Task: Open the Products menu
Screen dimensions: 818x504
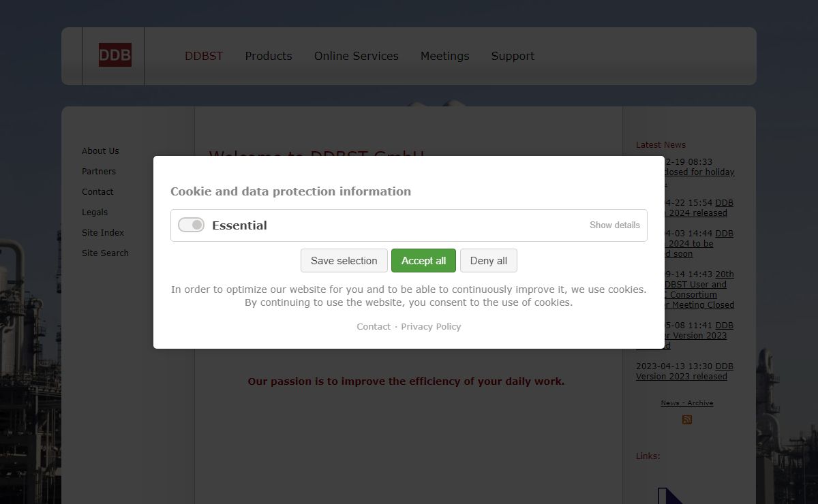Action: coord(269,56)
